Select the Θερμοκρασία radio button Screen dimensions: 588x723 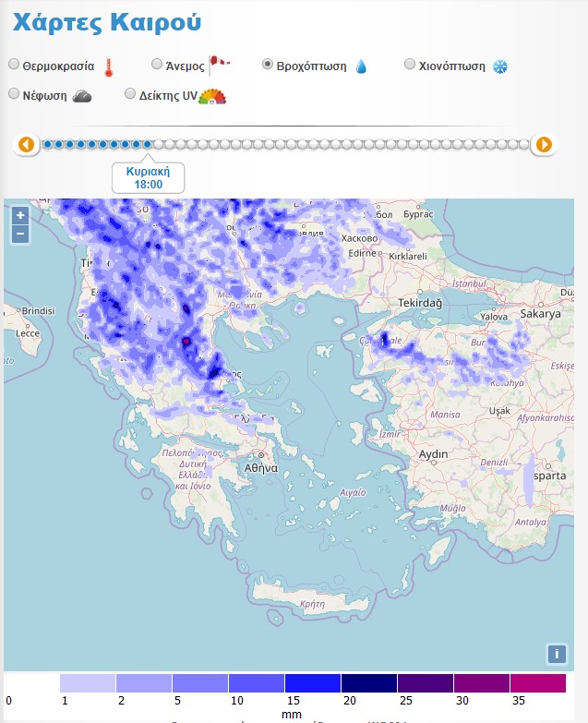[14, 65]
